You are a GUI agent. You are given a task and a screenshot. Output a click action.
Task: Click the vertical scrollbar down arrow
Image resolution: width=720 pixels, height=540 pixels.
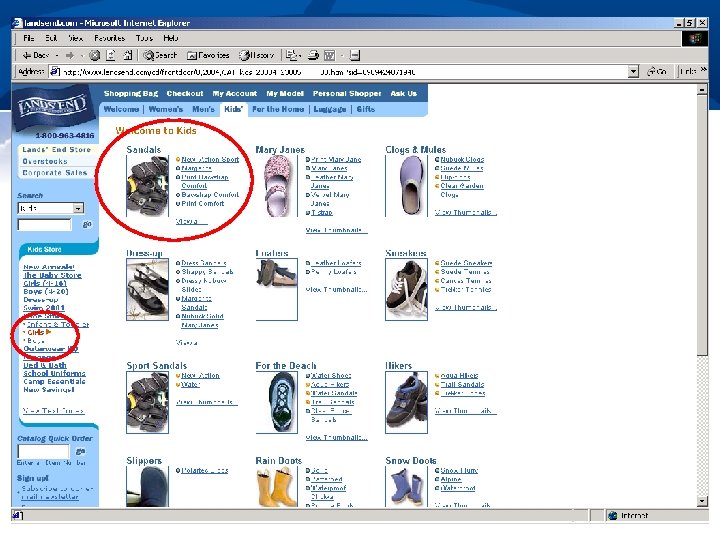pyautogui.click(x=702, y=501)
